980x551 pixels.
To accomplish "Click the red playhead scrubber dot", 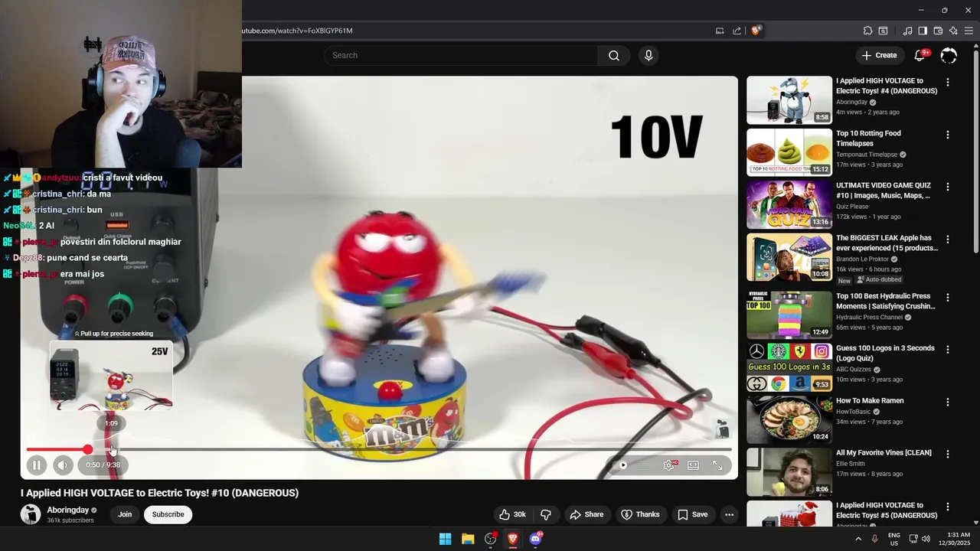I will pos(88,449).
